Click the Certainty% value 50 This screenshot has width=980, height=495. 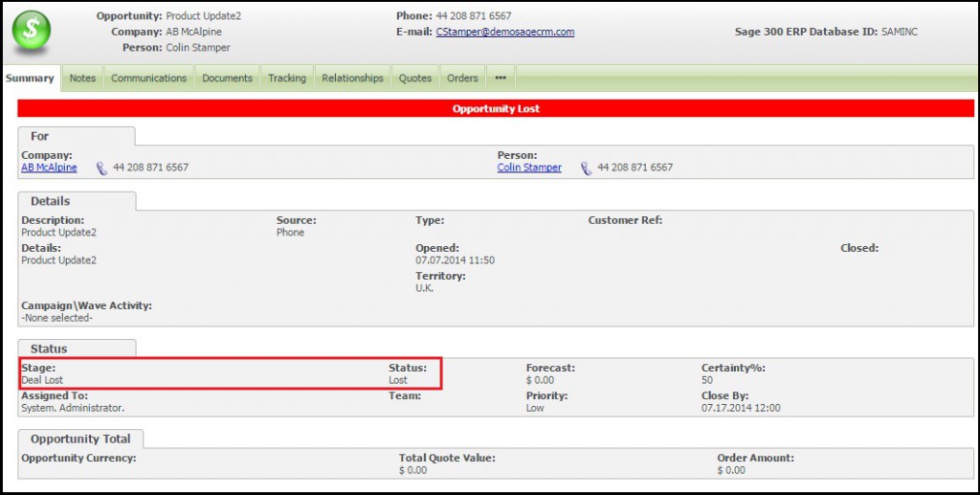(x=707, y=380)
